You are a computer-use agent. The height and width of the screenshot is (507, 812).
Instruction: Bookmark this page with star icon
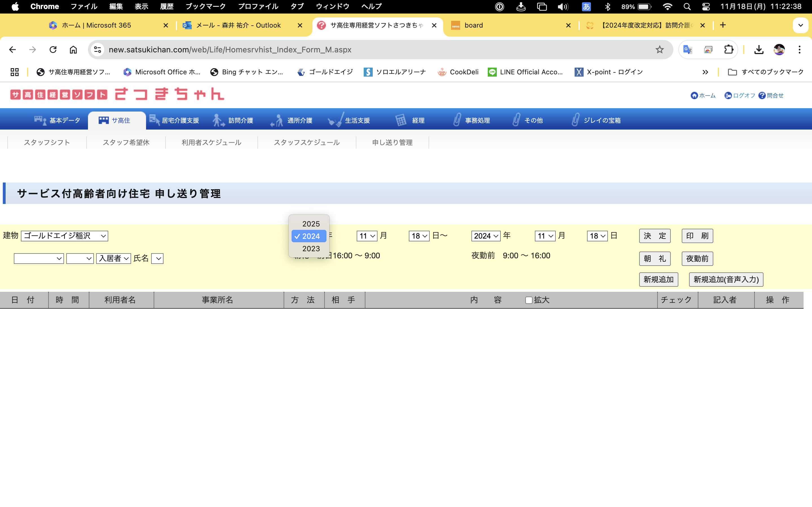659,50
